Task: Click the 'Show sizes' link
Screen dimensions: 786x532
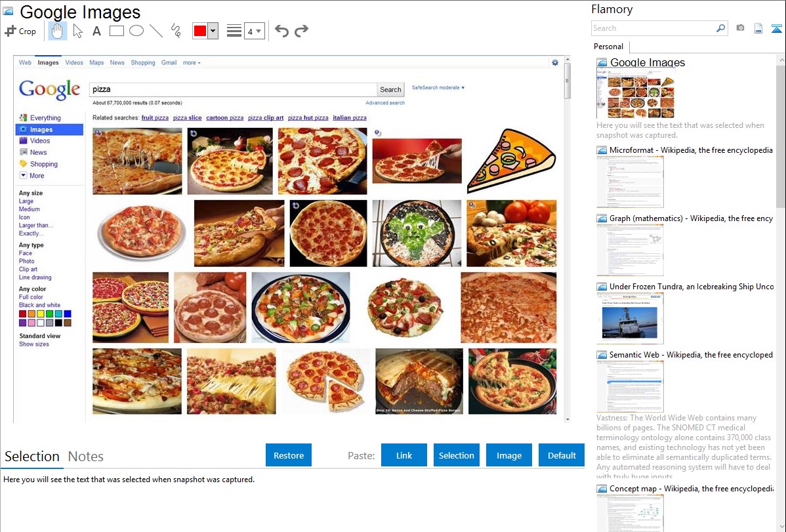Action: [x=34, y=344]
